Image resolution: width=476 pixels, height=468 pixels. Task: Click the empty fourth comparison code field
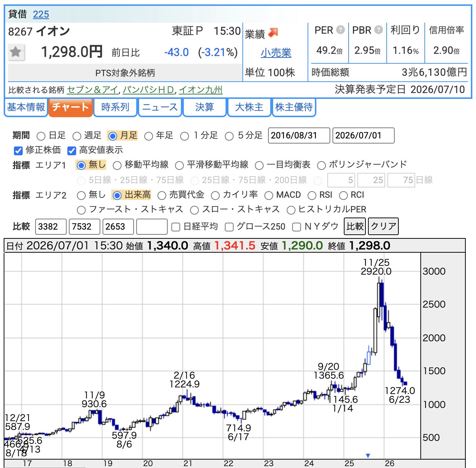click(152, 227)
